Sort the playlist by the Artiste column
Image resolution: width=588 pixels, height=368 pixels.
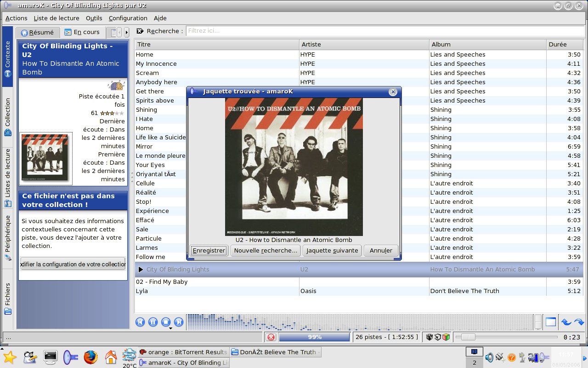pos(364,45)
